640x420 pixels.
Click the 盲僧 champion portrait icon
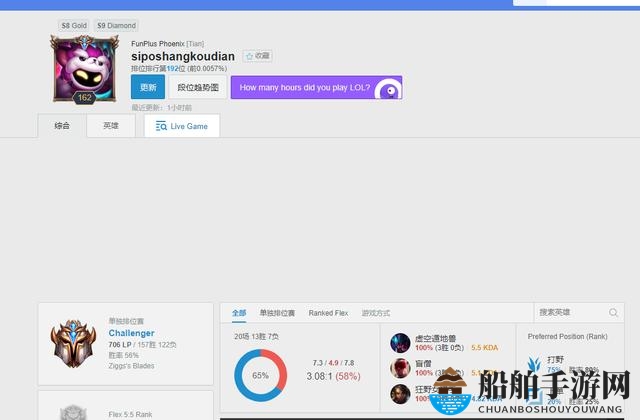[400, 368]
